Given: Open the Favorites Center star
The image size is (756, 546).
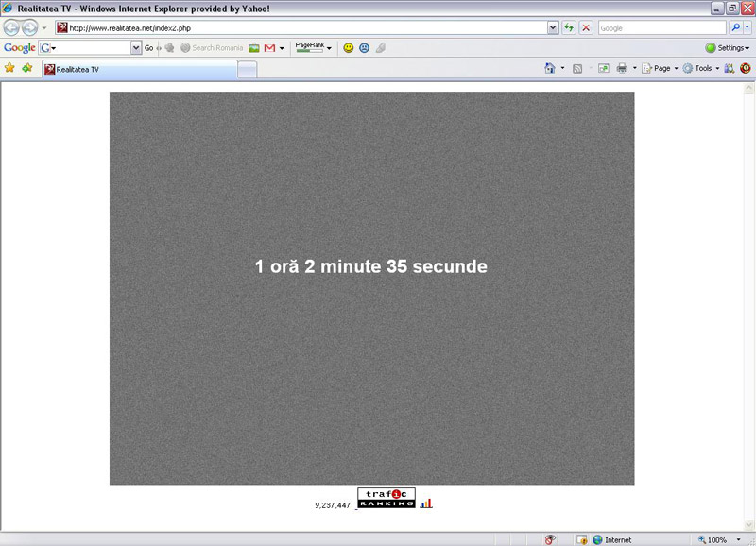Looking at the screenshot, I should click(9, 68).
